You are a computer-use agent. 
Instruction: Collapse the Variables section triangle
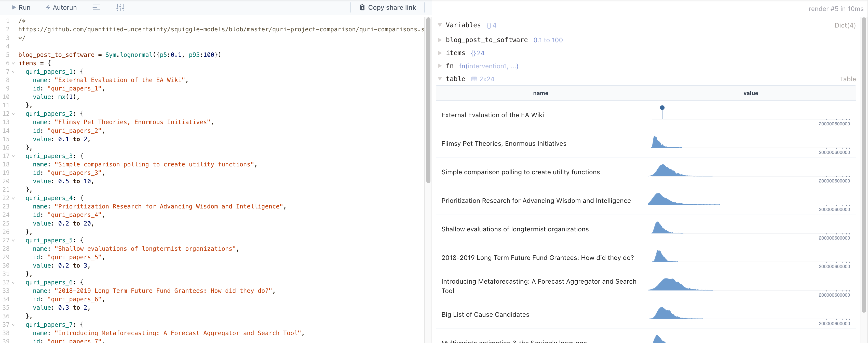click(x=440, y=25)
